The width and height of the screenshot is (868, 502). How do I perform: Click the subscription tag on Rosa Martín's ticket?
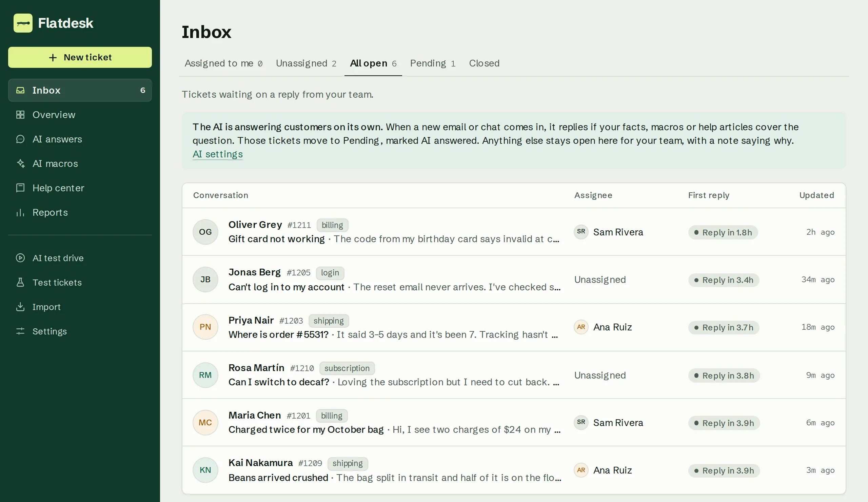pyautogui.click(x=347, y=368)
